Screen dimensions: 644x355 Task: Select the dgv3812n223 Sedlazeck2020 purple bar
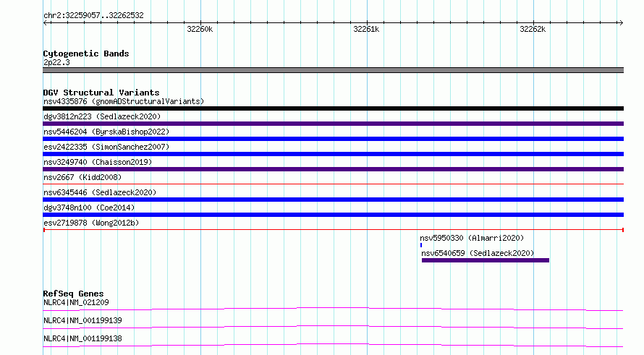coord(333,124)
